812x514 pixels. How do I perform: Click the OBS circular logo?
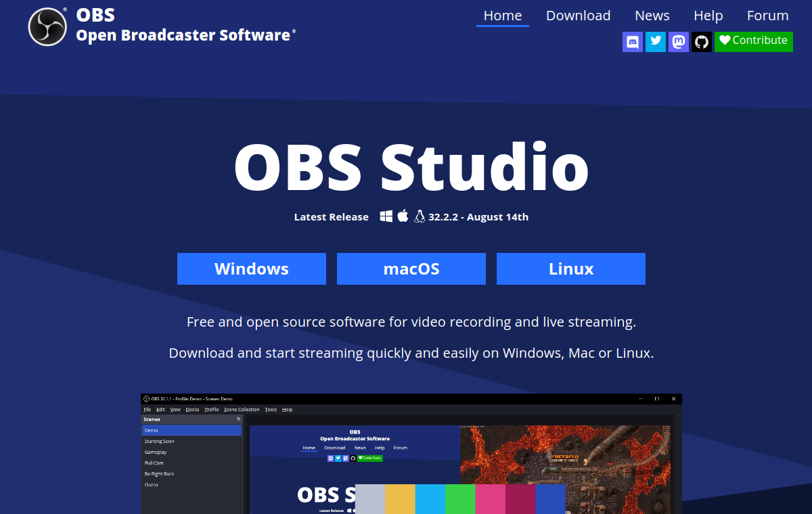click(x=47, y=26)
